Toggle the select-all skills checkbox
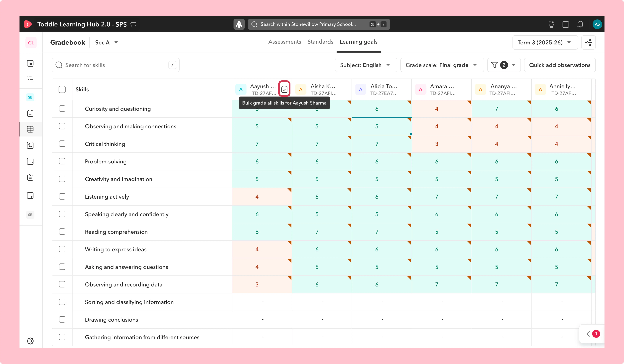624x364 pixels. coord(62,89)
